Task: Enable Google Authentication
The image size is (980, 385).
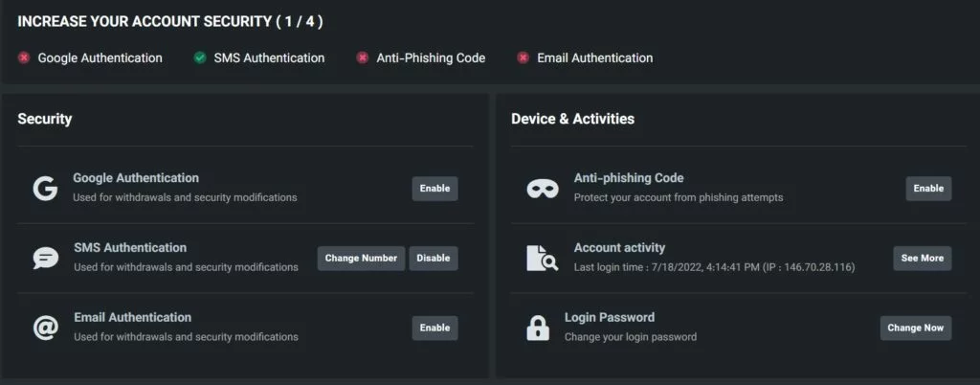Action: (x=434, y=189)
